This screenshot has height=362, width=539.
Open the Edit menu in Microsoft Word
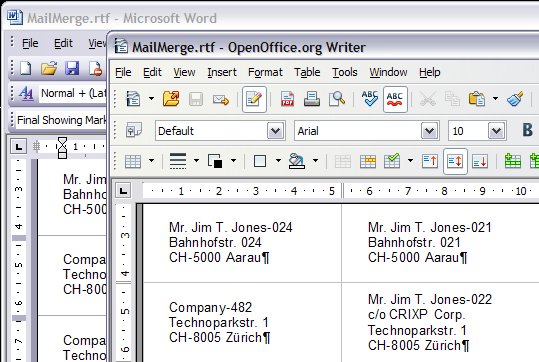click(x=63, y=43)
